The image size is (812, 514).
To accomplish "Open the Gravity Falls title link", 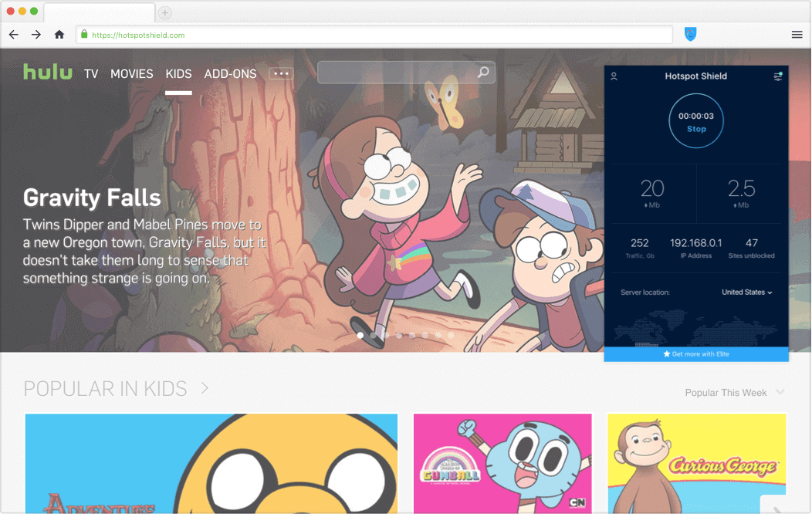I will pos(92,198).
